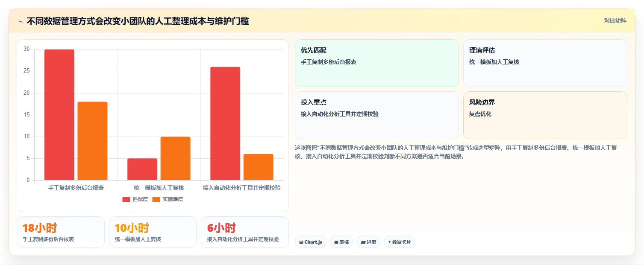Screen dimensions: 644x265
Task: Click the y-axis tick value 5
Action: pyautogui.click(x=28, y=158)
